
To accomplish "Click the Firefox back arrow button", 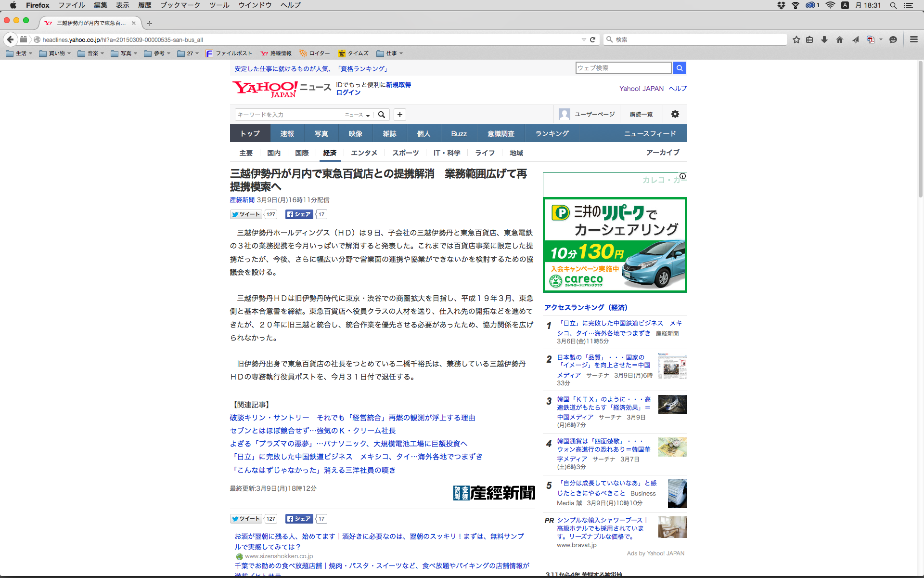I will point(10,39).
